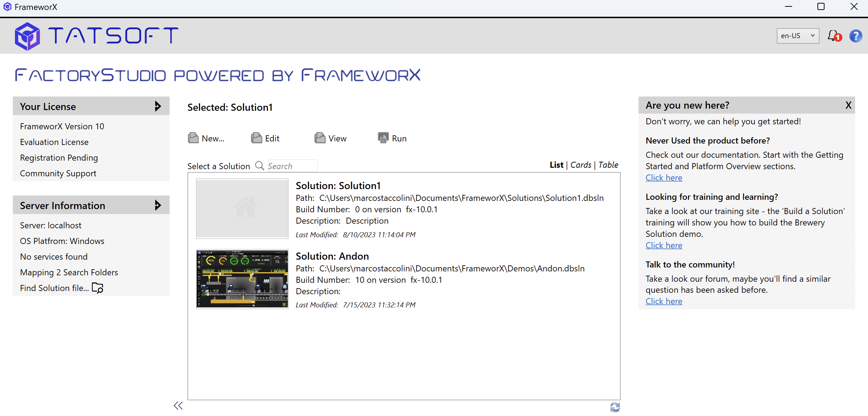This screenshot has height=416, width=868.
Task: Click the New... button label
Action: pyautogui.click(x=213, y=138)
